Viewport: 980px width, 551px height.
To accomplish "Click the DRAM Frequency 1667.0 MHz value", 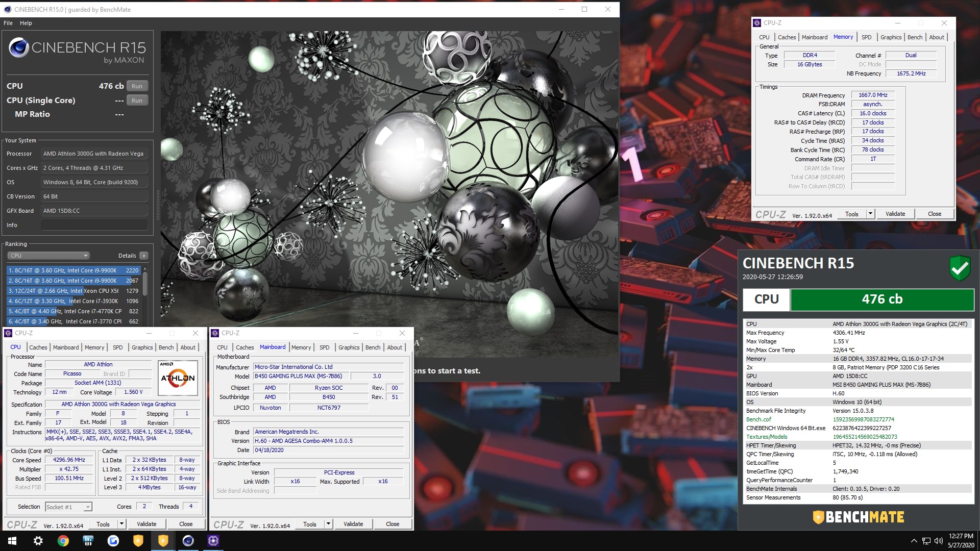I will point(873,95).
